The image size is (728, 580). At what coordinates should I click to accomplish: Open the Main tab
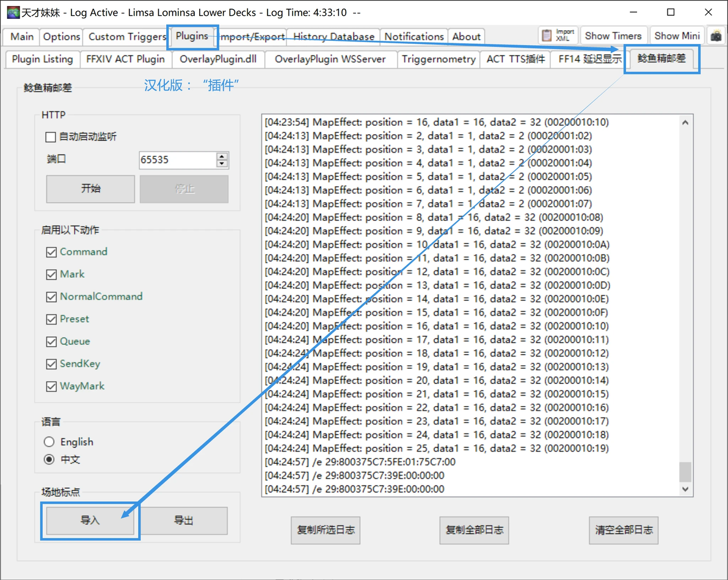22,36
